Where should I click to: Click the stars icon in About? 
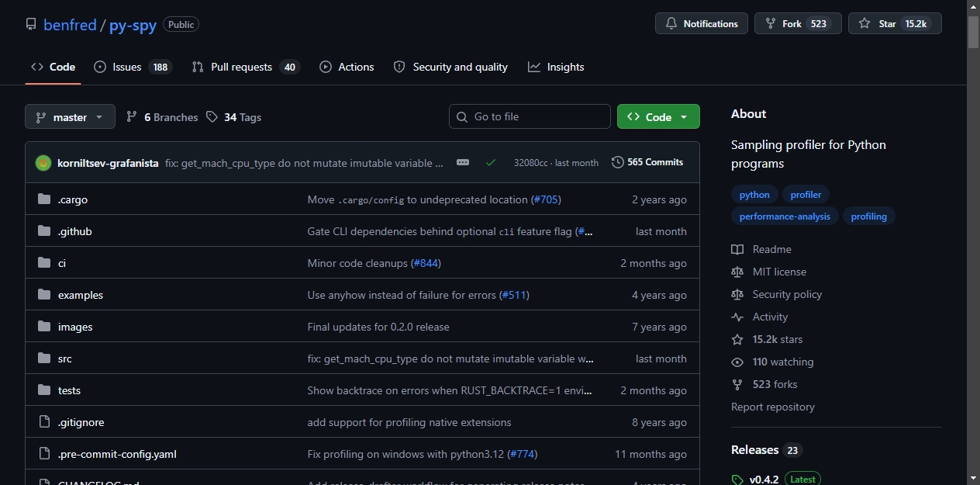pyautogui.click(x=737, y=339)
